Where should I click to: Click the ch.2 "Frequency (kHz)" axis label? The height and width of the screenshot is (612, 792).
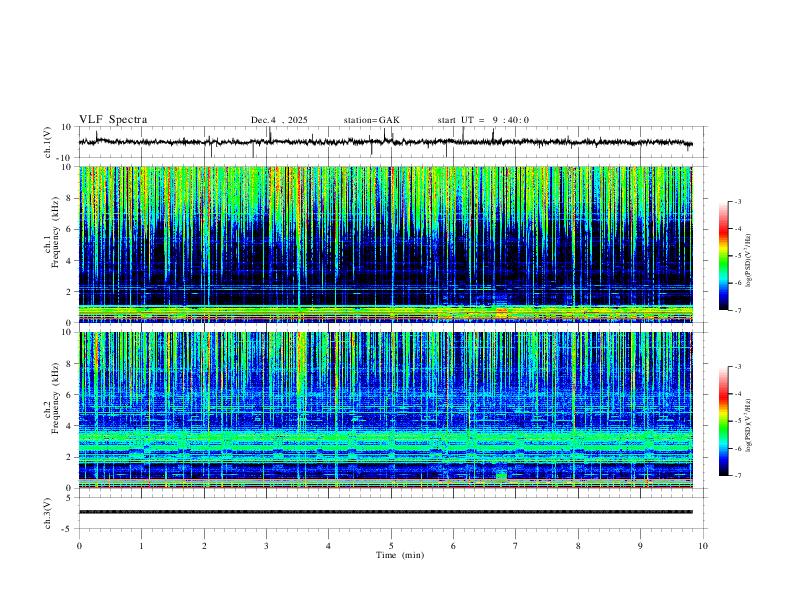(56, 398)
